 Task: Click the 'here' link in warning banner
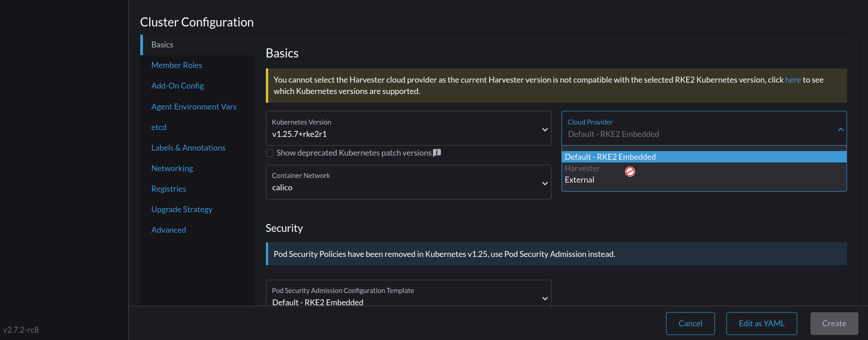point(793,80)
